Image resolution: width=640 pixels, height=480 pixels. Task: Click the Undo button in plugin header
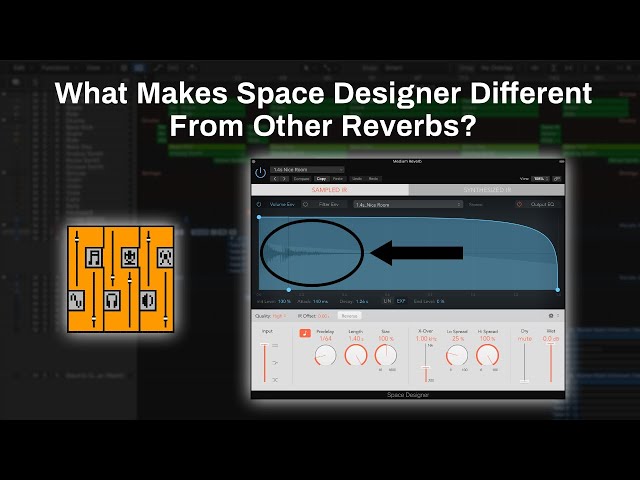pyautogui.click(x=357, y=179)
